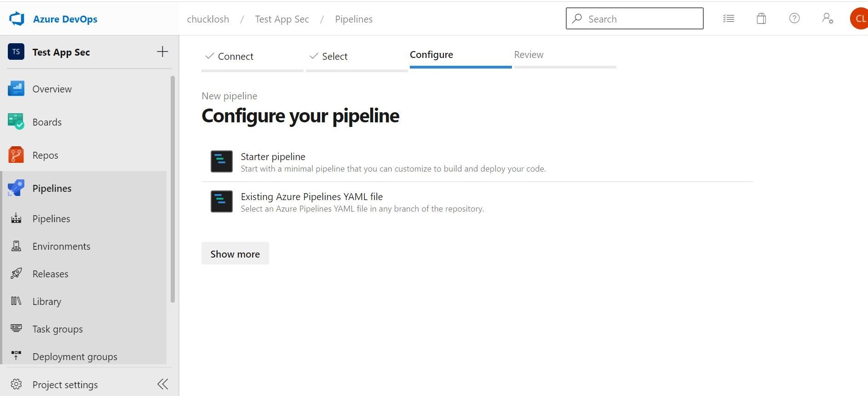This screenshot has width=868, height=396.
Task: Open Pipelines breadcrumb link
Action: tap(354, 19)
